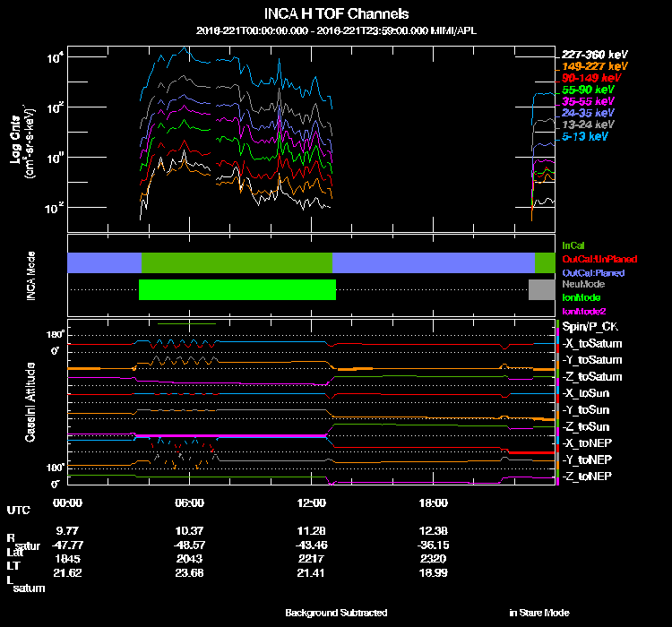The height and width of the screenshot is (627, 672).
Task: Click the Background Subtracted footer text
Action: (x=336, y=613)
